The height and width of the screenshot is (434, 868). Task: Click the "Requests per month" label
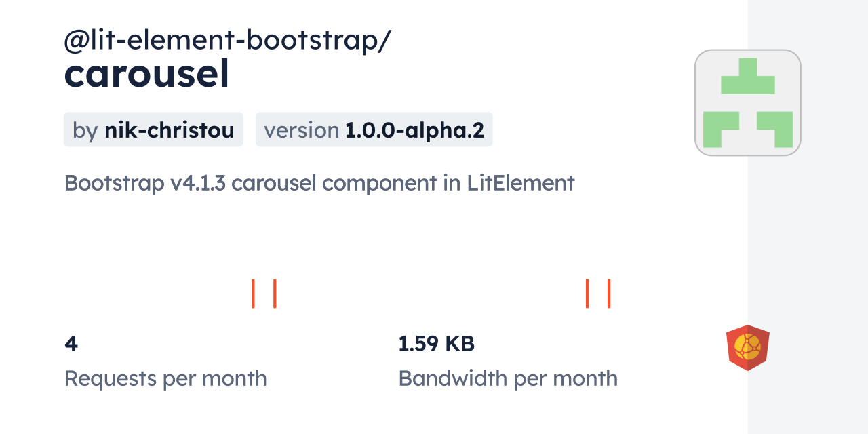tap(165, 378)
